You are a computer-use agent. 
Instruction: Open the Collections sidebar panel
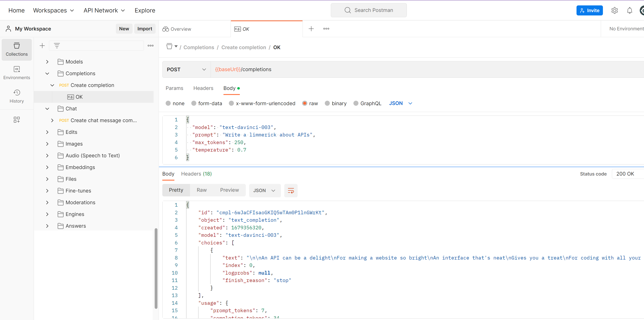pos(17,49)
